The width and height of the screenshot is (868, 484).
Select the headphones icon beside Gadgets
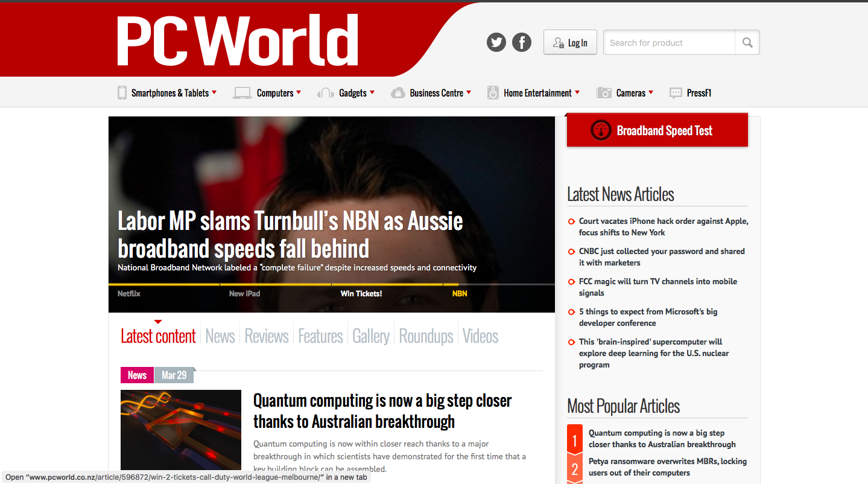[x=325, y=92]
